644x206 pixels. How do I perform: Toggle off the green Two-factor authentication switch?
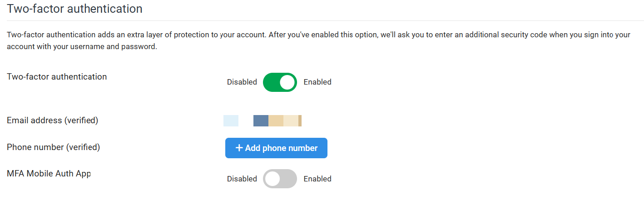(x=280, y=82)
